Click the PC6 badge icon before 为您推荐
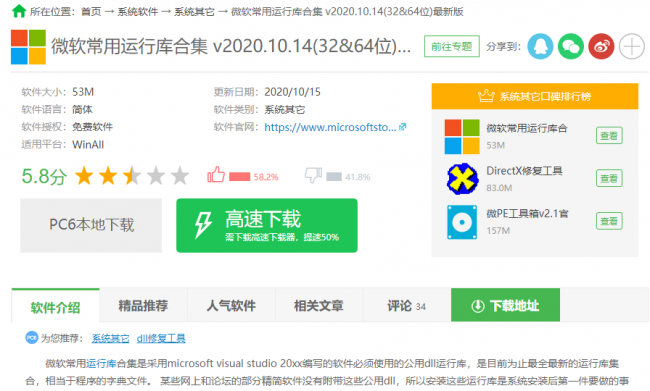The width and height of the screenshot is (650, 391). 32,338
